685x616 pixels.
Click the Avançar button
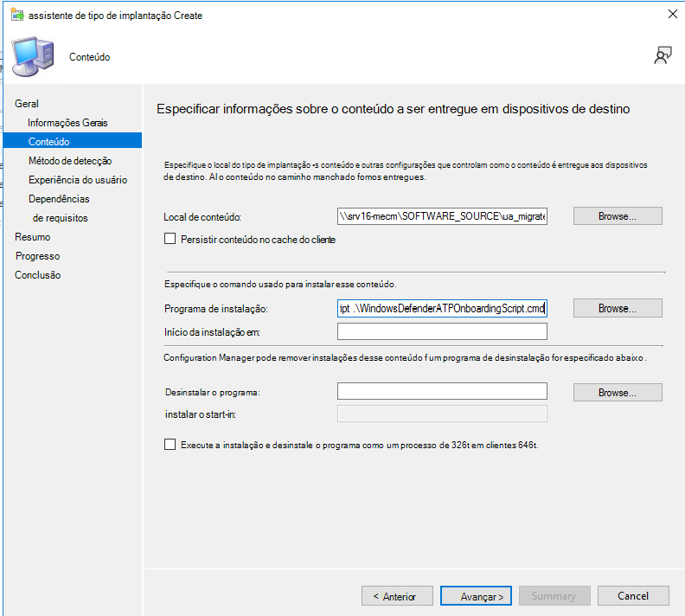coord(477,596)
